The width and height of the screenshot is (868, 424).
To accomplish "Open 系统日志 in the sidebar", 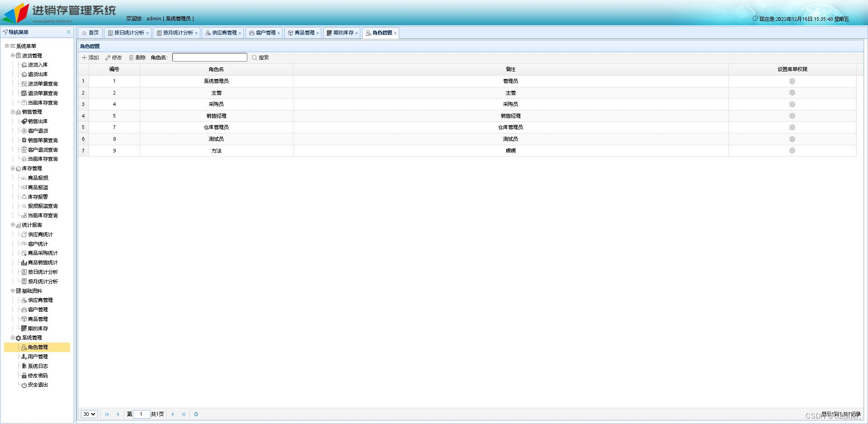I will click(38, 366).
